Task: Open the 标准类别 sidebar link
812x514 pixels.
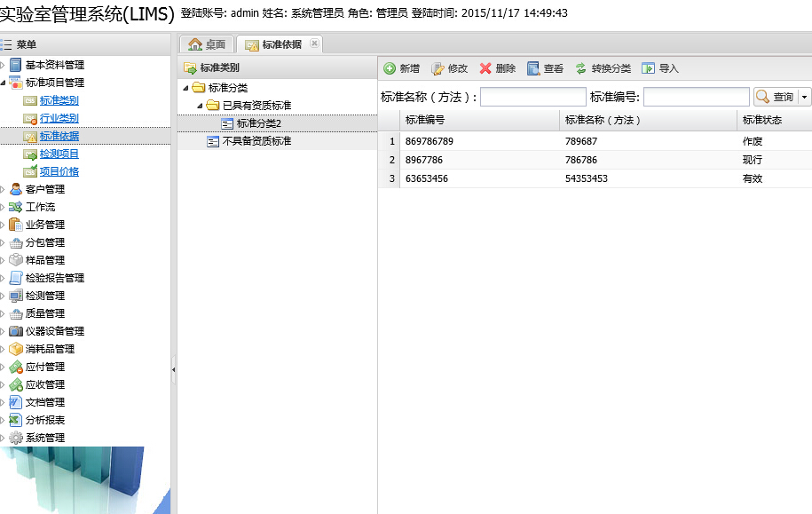Action: 59,100
